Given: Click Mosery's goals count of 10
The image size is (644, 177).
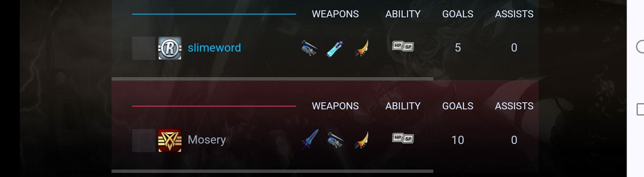Looking at the screenshot, I should (458, 140).
